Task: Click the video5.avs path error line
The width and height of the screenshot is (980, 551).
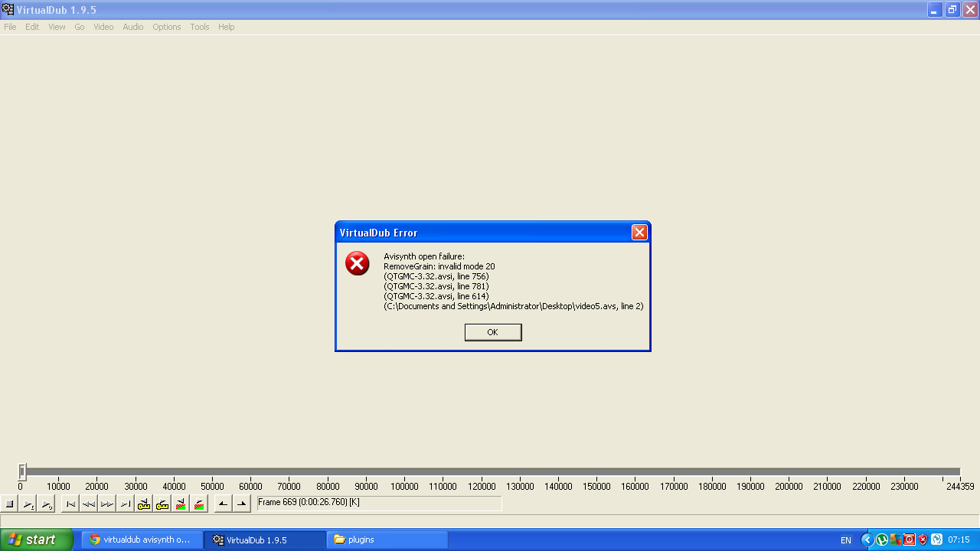Action: (x=514, y=306)
